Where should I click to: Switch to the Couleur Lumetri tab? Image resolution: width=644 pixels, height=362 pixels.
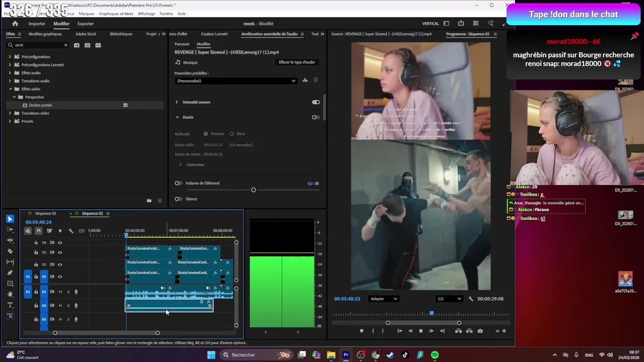(214, 34)
